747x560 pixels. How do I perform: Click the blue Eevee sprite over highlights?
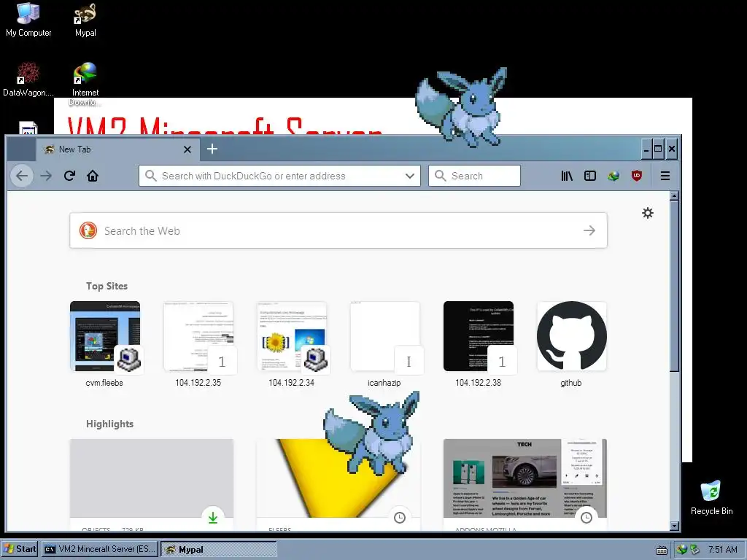tap(371, 432)
